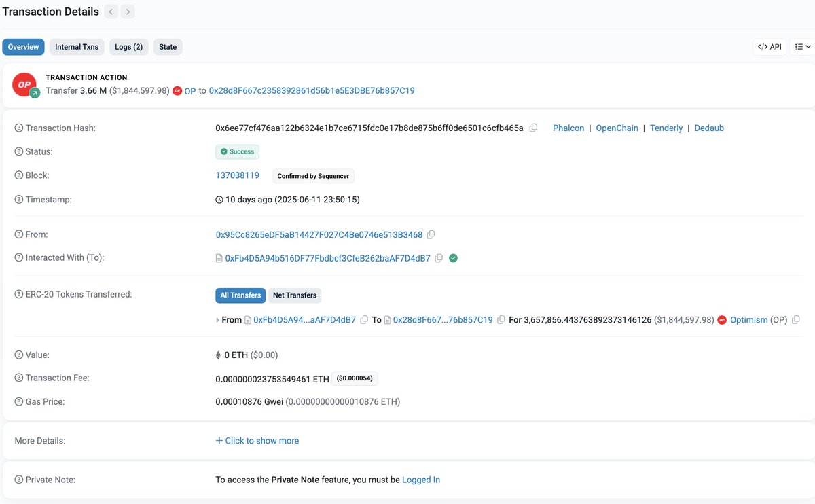
Task: Copy the From address
Action: (431, 234)
